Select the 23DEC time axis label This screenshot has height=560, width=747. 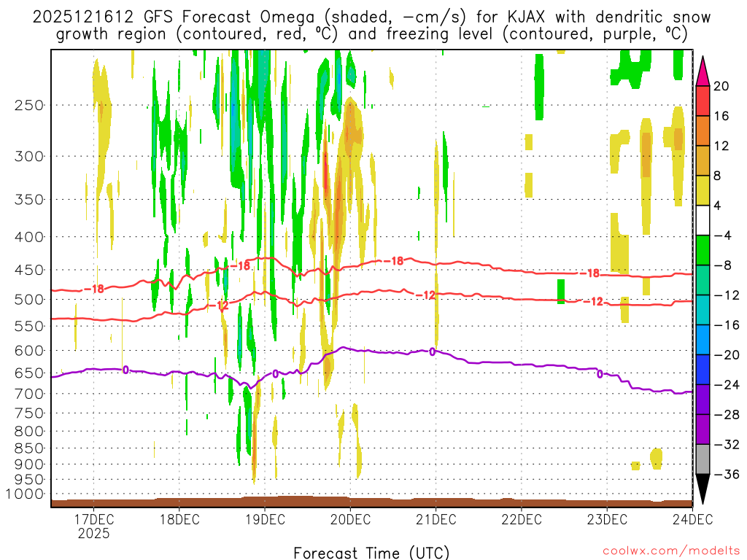607,519
